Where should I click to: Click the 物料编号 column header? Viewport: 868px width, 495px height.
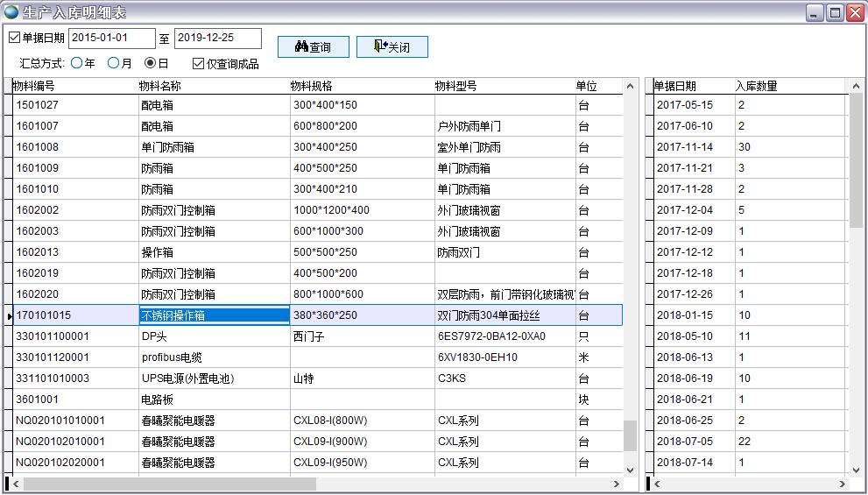pos(35,86)
